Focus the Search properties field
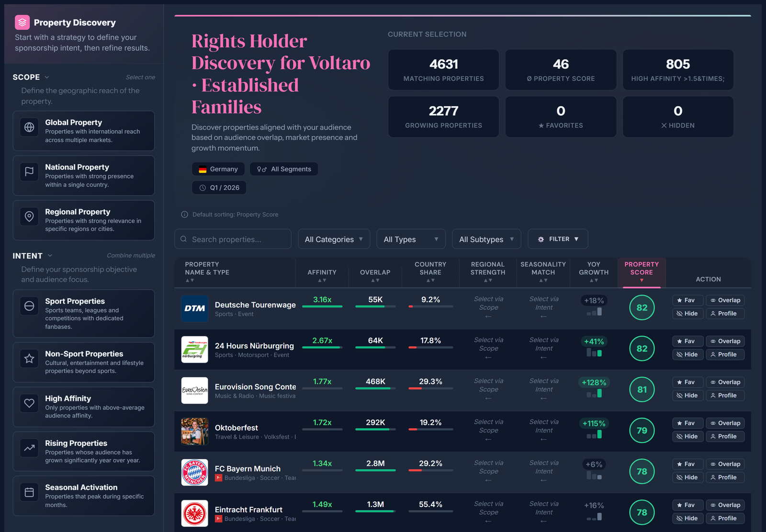The image size is (766, 532). (233, 239)
